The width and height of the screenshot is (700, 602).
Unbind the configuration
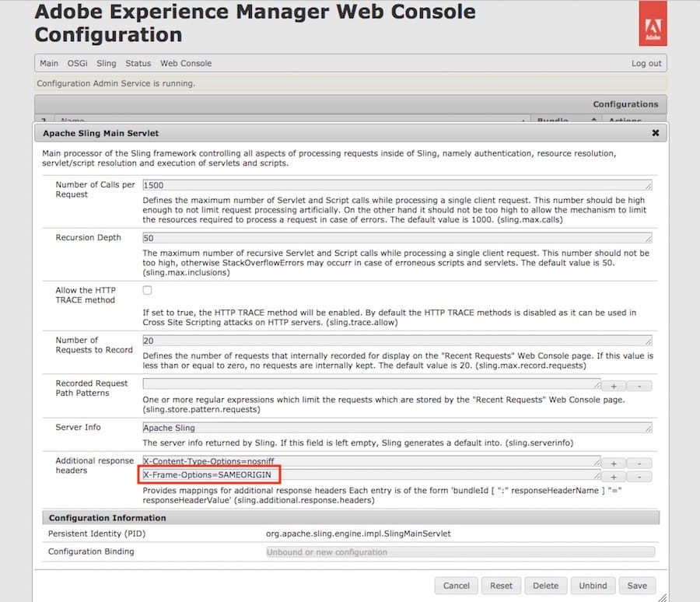tap(593, 586)
